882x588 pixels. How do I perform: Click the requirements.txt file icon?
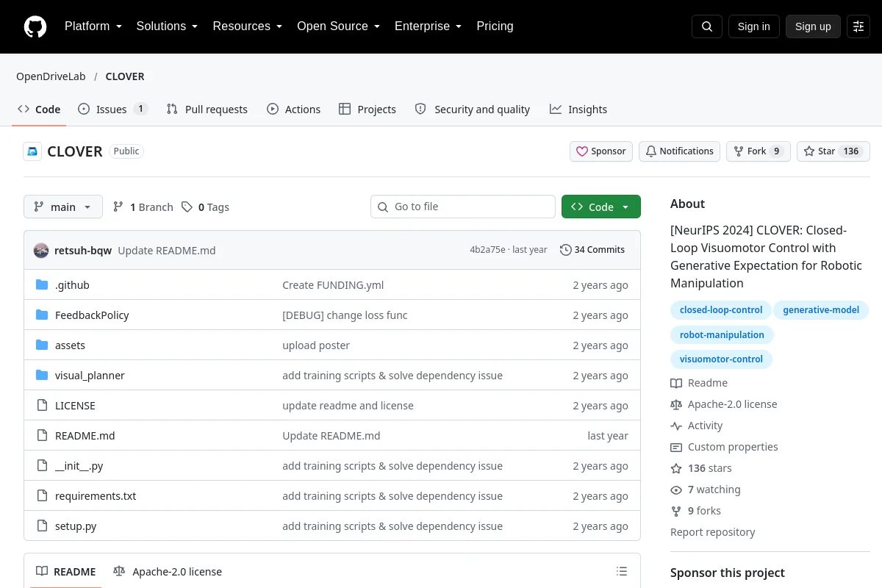tap(42, 496)
